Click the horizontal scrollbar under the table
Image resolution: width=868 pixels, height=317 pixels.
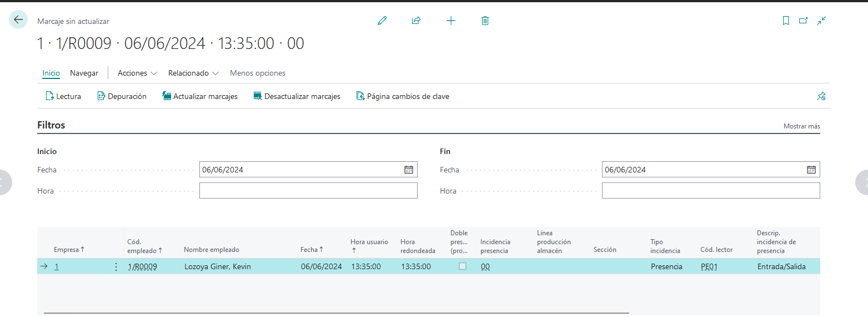point(336,313)
